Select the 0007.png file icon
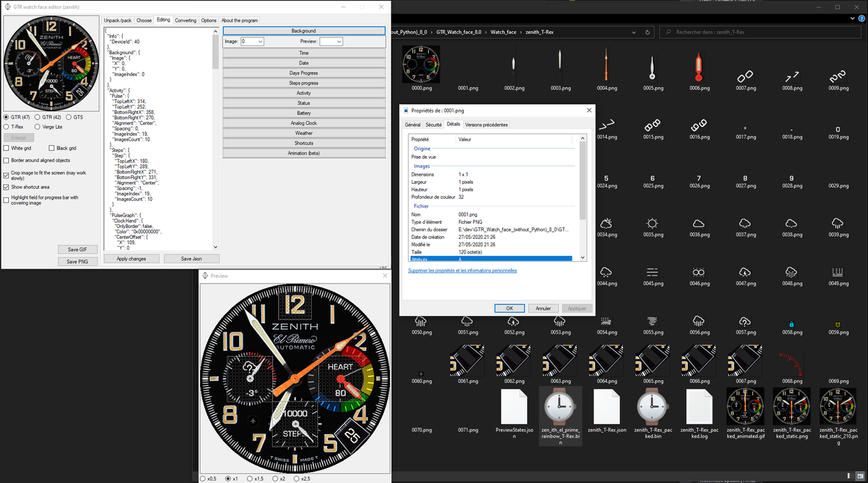868x483 pixels. (x=745, y=77)
